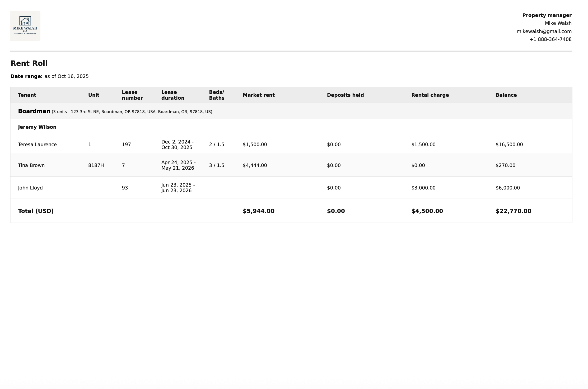Select the Boardman property group row
588x389 pixels.
pos(34,111)
